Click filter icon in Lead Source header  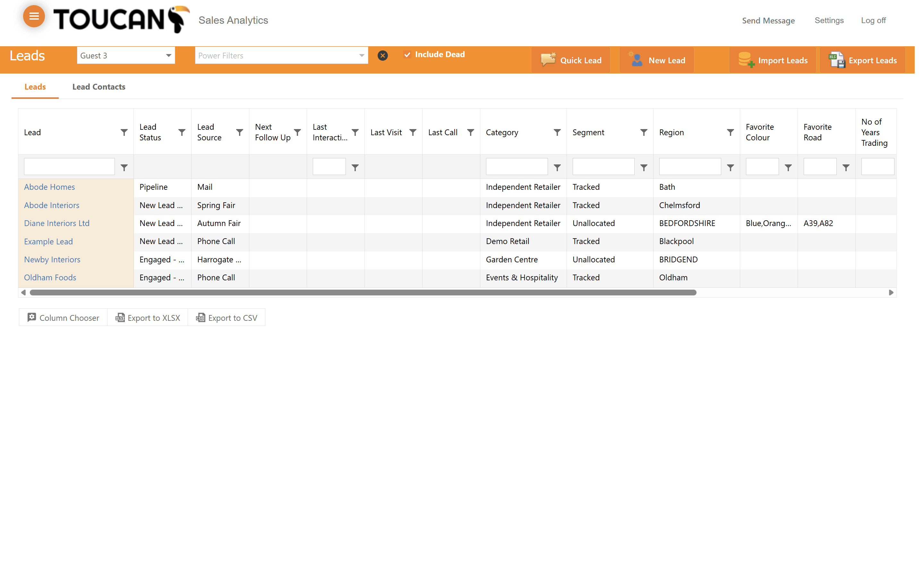click(239, 132)
